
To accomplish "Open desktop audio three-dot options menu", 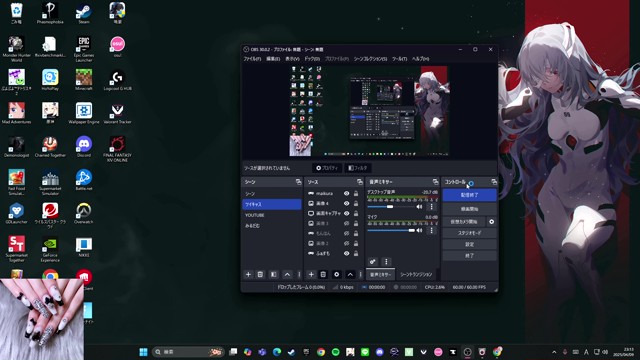I will (431, 207).
